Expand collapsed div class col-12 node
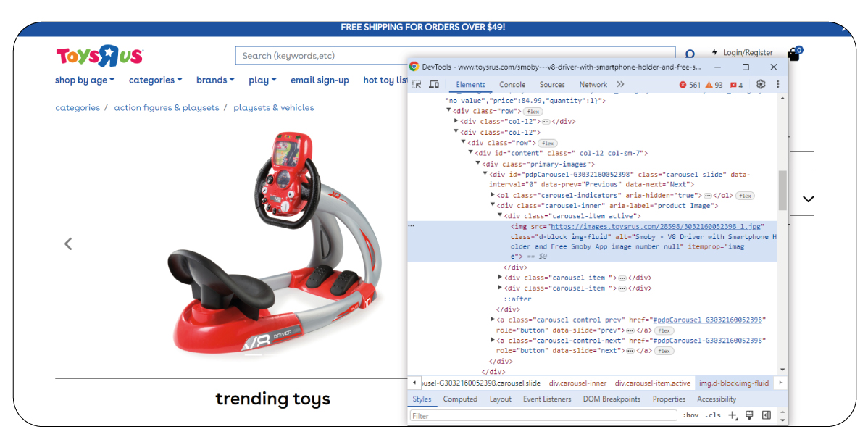Screen dimensions: 868x445 pyautogui.click(x=456, y=121)
